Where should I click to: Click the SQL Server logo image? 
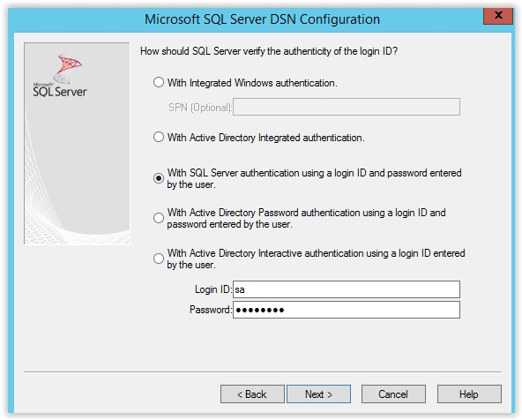[x=60, y=76]
